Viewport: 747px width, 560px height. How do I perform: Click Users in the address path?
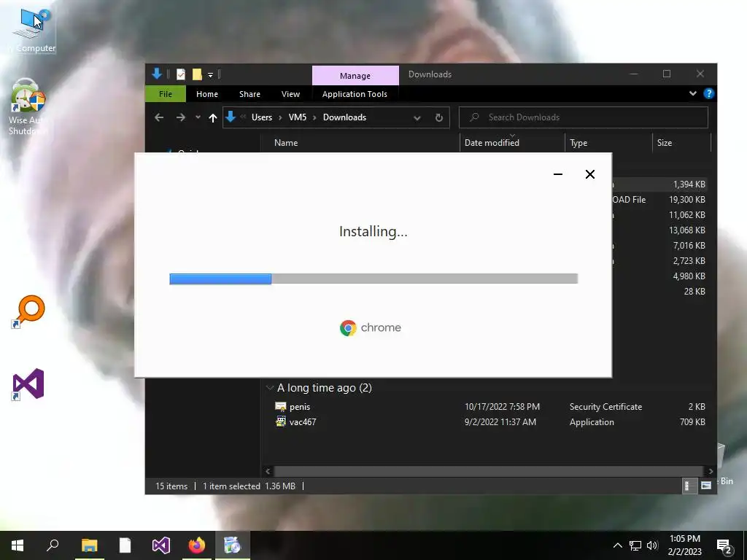(262, 117)
